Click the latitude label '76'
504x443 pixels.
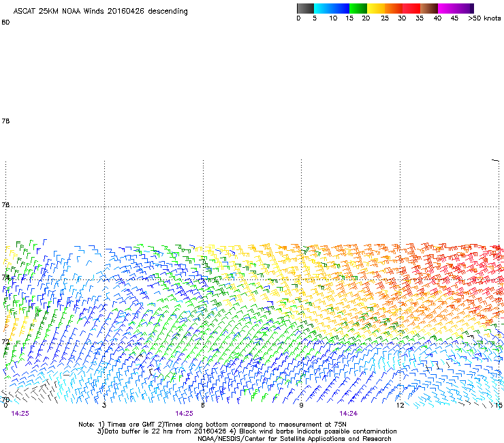click(5, 204)
